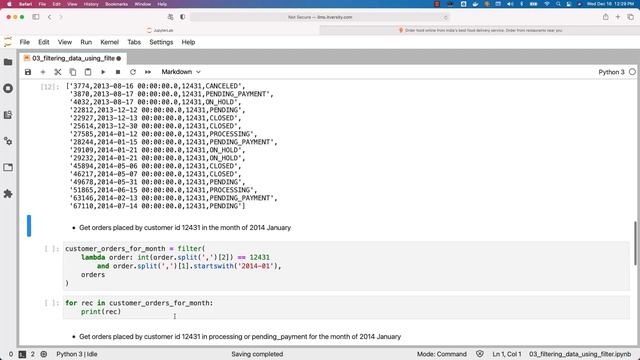Run the selected cell
The height and width of the screenshot is (360, 640).
click(103, 72)
